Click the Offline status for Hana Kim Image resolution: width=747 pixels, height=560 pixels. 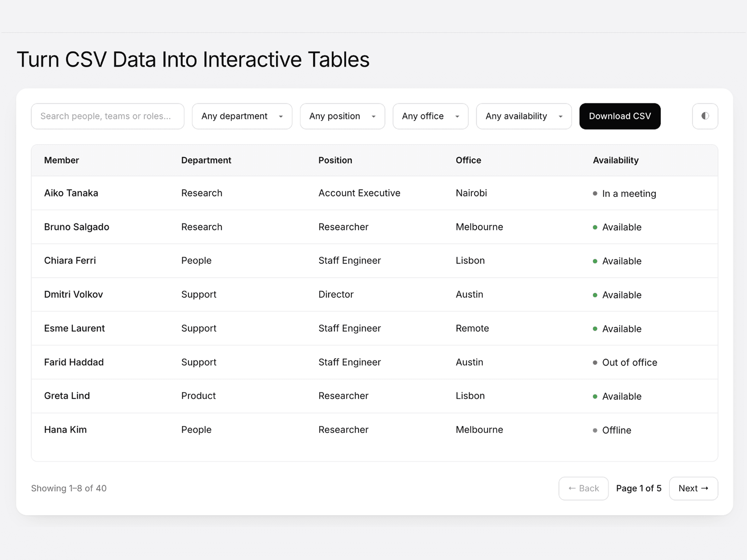[x=612, y=430]
